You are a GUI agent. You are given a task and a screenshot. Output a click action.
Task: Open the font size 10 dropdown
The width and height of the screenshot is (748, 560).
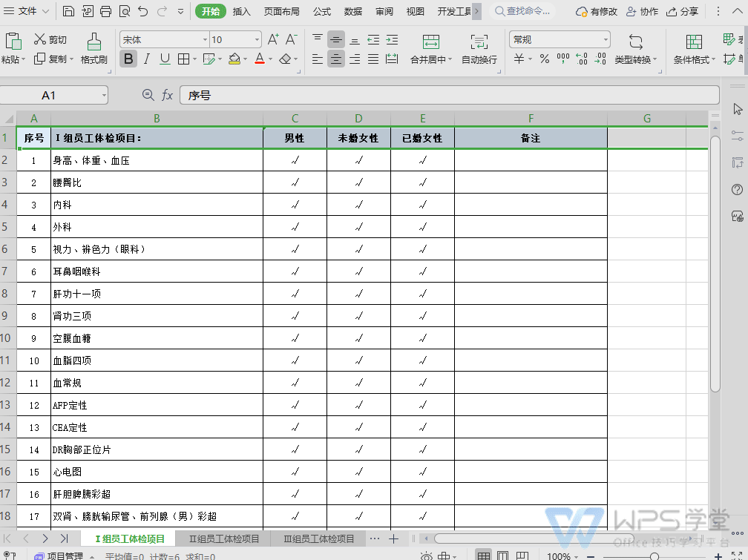coord(257,39)
